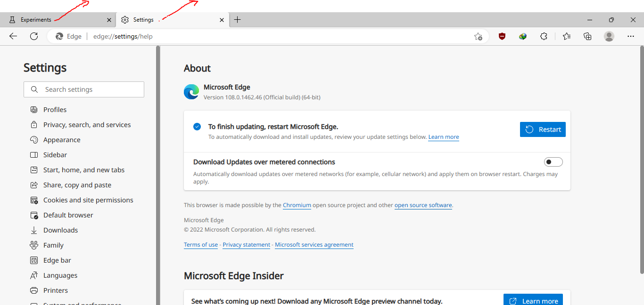Open the Microsoft services agreement link

pyautogui.click(x=314, y=245)
